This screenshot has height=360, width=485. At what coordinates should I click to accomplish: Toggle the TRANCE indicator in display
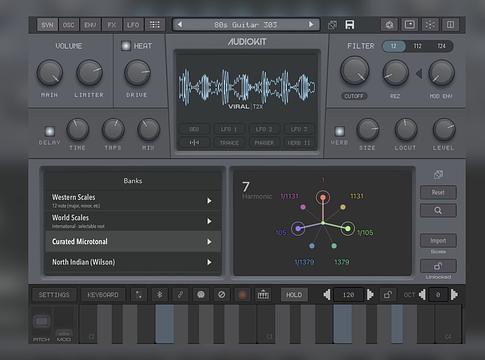tap(229, 143)
